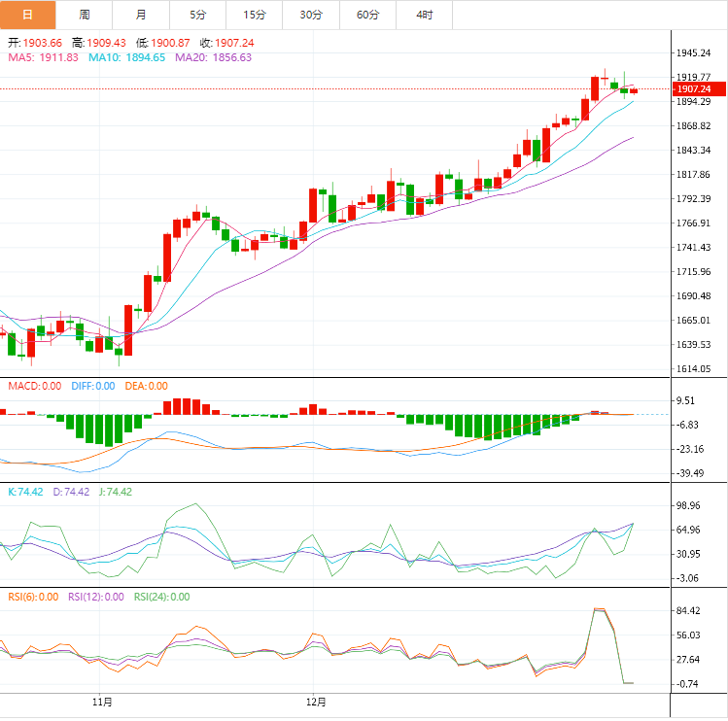The width and height of the screenshot is (728, 721).
Task: Select the DIFF value label
Action: click(92, 386)
